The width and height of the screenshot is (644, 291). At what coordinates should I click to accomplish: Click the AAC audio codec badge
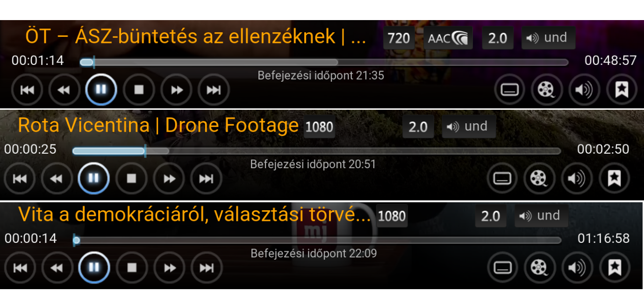(x=448, y=38)
